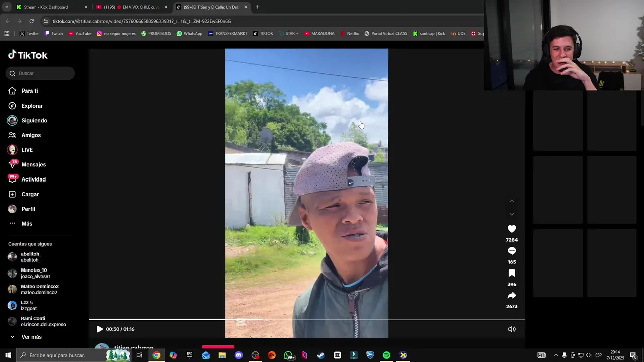The height and width of the screenshot is (362, 644).
Task: Open the TRANSFERMARKT bookmark
Action: point(227,34)
